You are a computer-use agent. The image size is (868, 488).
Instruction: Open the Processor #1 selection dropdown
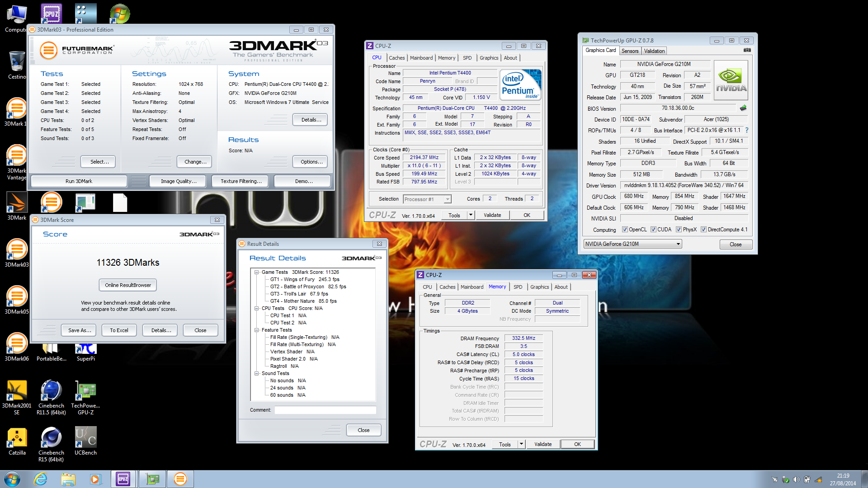click(x=427, y=199)
